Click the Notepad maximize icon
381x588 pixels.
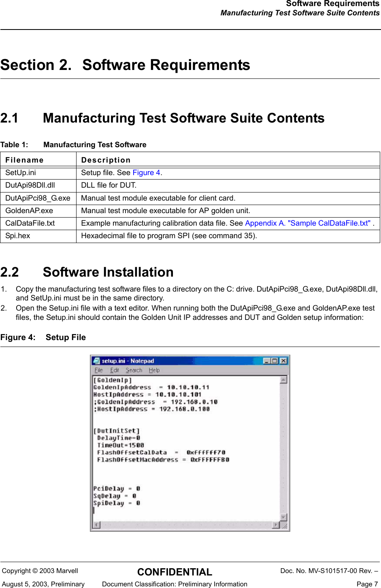pyautogui.click(x=275, y=360)
